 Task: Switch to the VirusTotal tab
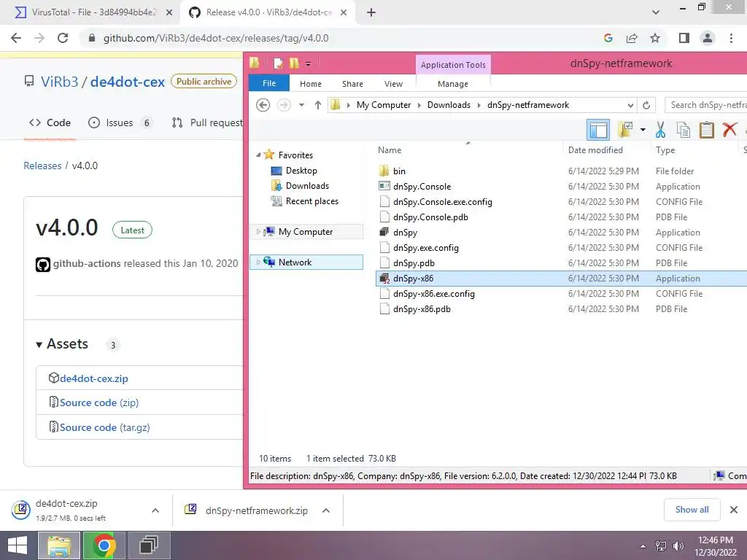[x=90, y=12]
